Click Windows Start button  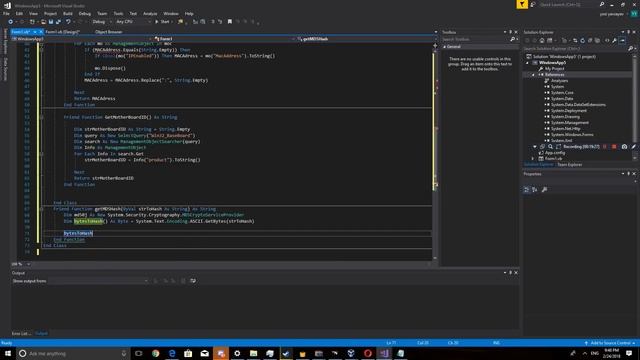[8, 353]
